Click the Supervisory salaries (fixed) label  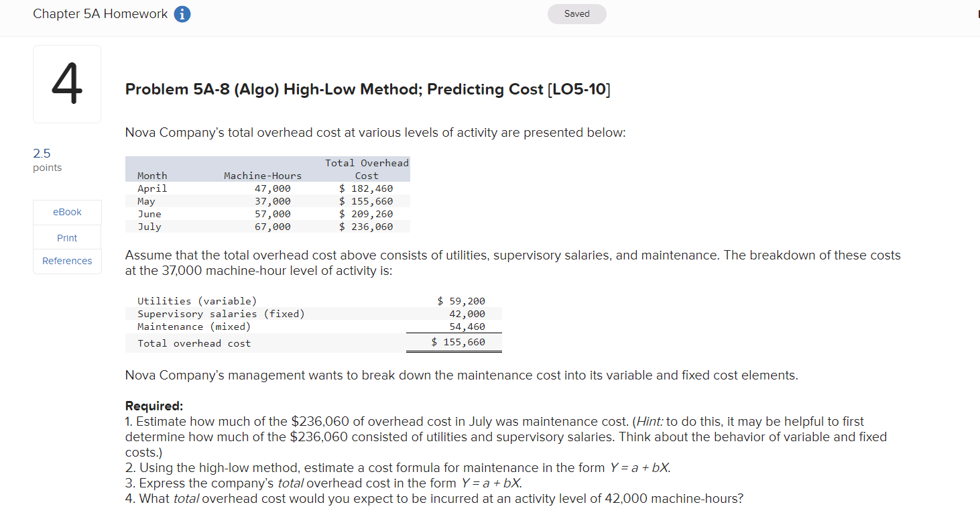click(221, 313)
